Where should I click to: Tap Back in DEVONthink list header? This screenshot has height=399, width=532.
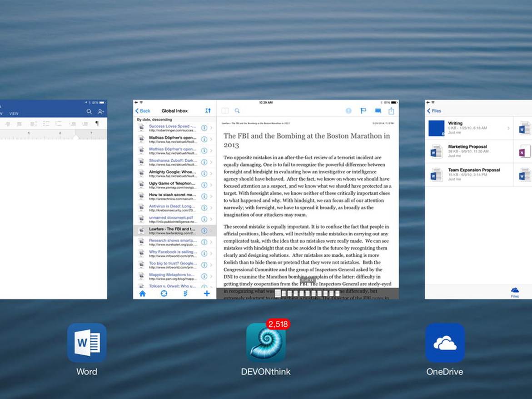(143, 110)
